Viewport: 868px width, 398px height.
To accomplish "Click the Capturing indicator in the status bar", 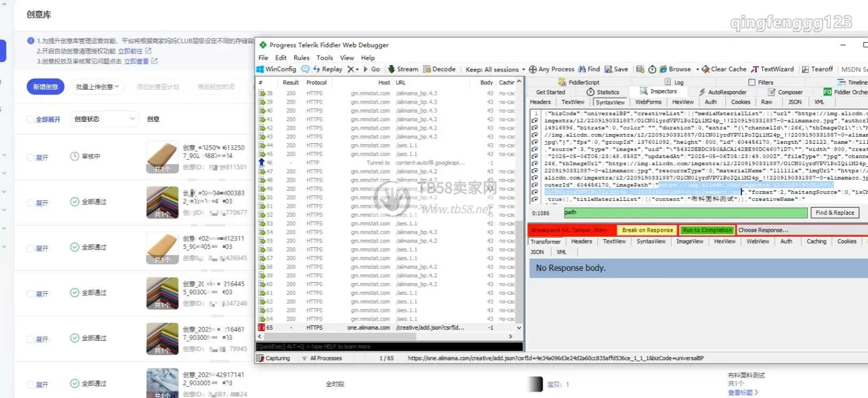I will pyautogui.click(x=273, y=358).
